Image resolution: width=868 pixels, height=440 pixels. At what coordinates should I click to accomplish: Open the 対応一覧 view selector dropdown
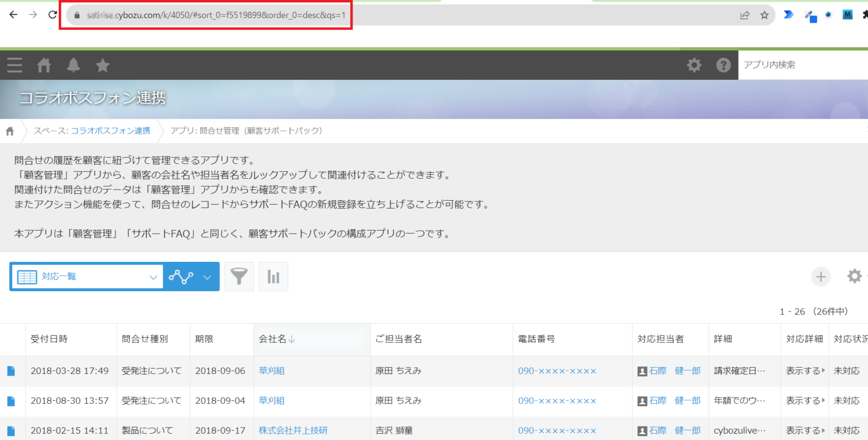pos(86,277)
